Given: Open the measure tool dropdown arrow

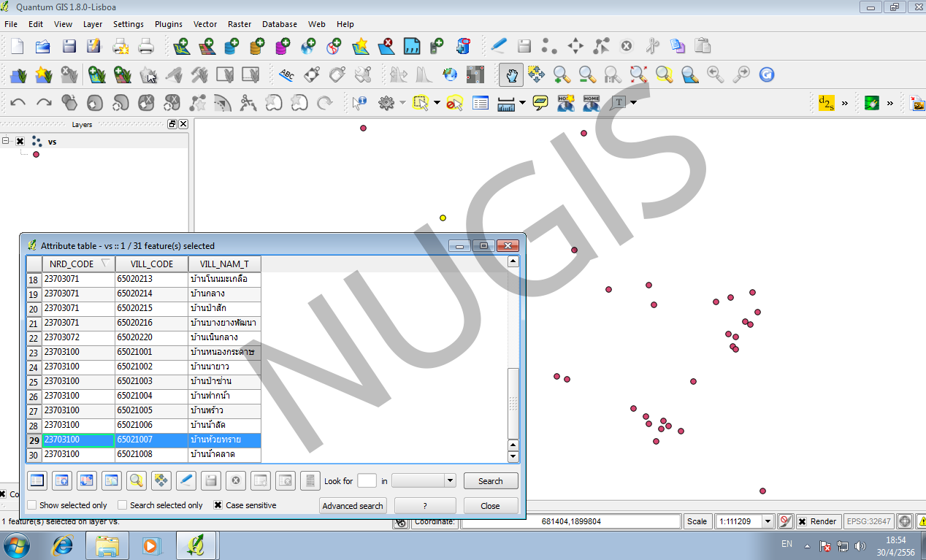Looking at the screenshot, I should (x=522, y=103).
